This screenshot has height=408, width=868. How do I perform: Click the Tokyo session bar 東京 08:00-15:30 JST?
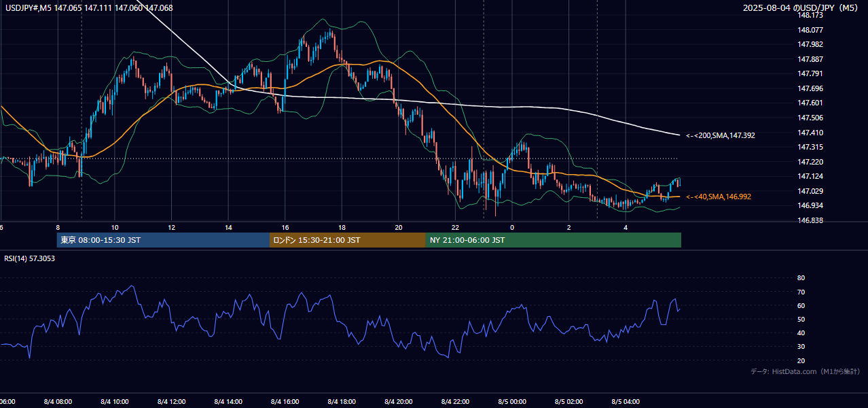click(x=163, y=240)
